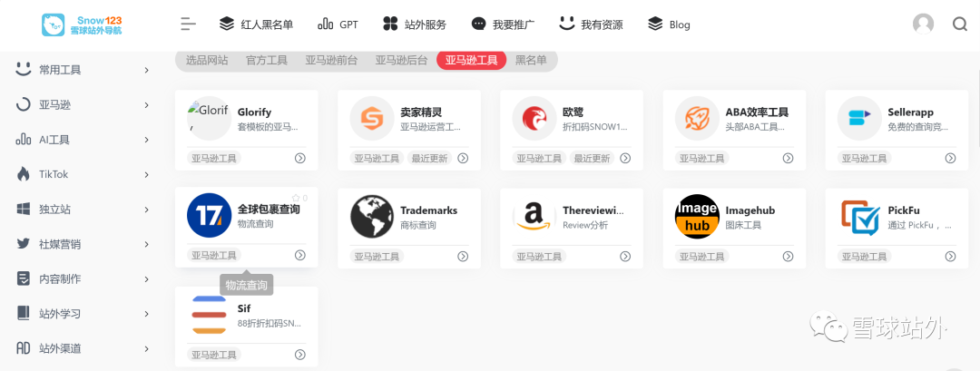The width and height of the screenshot is (980, 371).
Task: Expand 站外渠道 sidebar chevron
Action: [146, 348]
